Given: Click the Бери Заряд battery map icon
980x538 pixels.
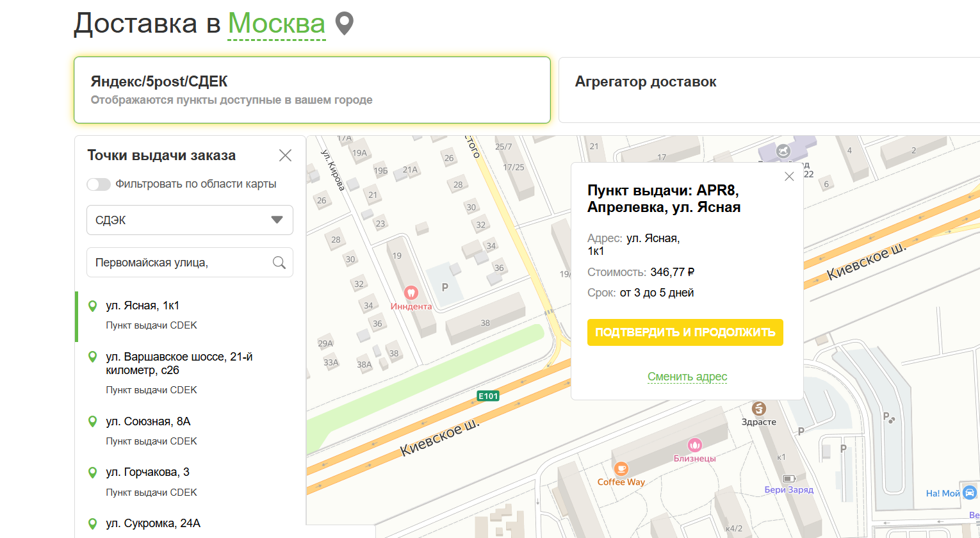Looking at the screenshot, I should pos(789,478).
